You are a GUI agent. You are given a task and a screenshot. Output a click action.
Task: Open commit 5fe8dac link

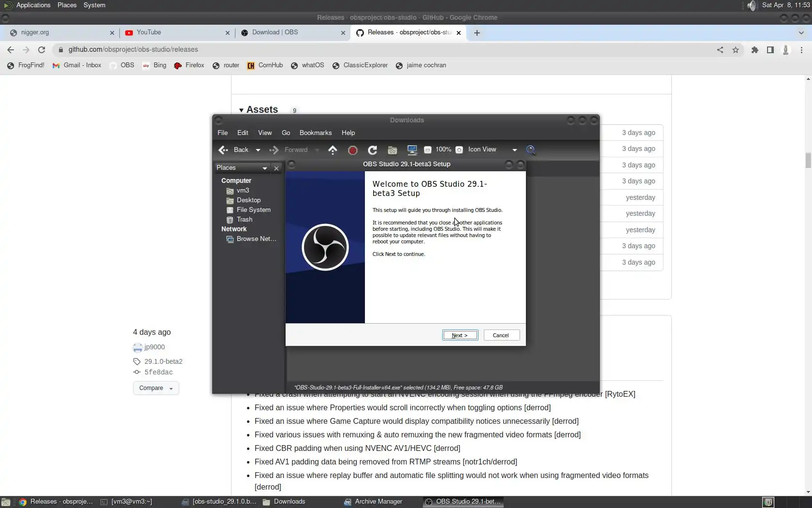[x=159, y=373]
